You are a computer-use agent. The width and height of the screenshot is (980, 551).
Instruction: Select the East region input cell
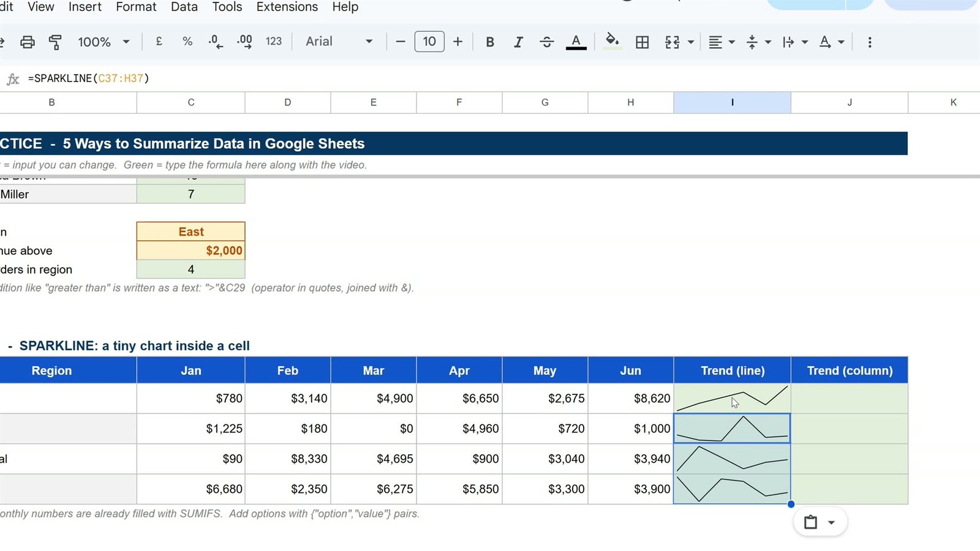tap(191, 231)
